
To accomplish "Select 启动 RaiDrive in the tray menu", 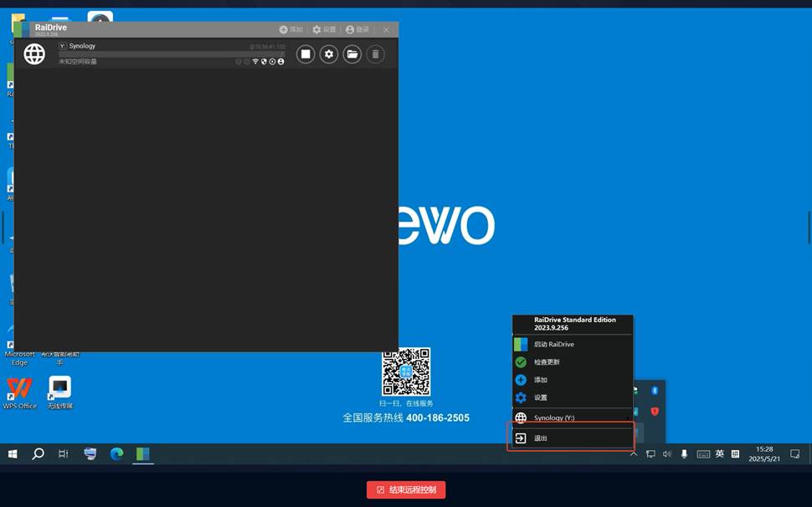I will pos(553,344).
